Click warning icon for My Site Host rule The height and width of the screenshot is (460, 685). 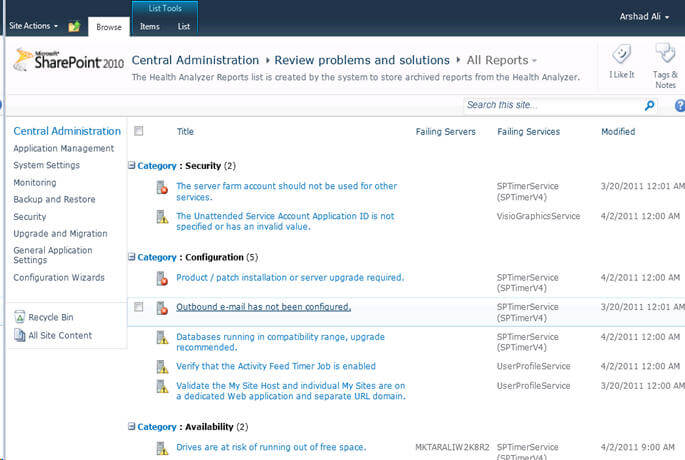[162, 386]
